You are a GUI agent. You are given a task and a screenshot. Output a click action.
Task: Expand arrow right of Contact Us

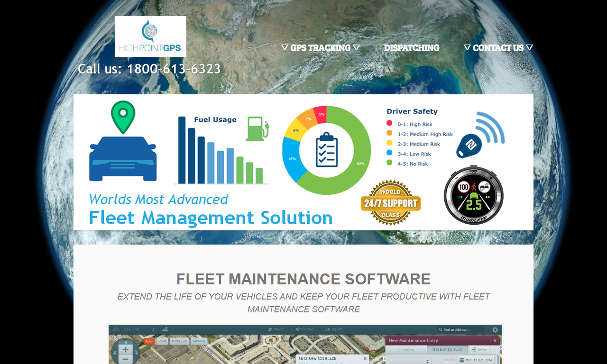(529, 47)
